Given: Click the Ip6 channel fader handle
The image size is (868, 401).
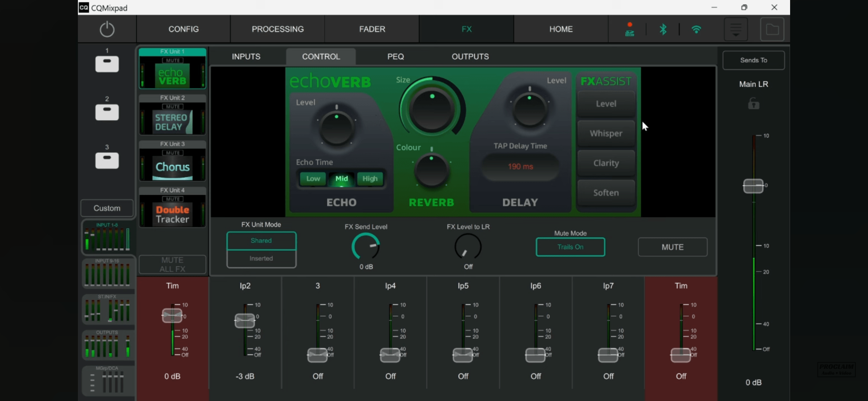Looking at the screenshot, I should (x=535, y=355).
